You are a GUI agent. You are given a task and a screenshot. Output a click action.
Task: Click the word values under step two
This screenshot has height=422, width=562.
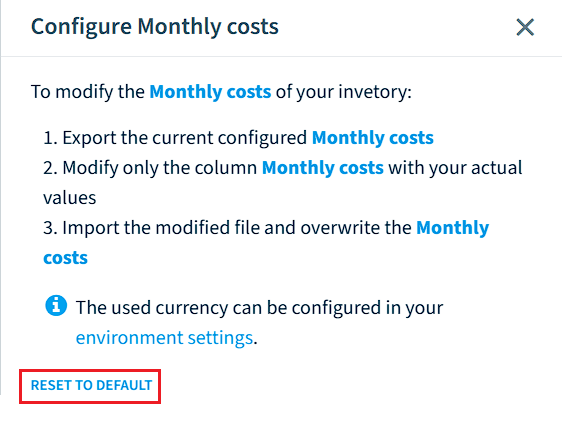tap(70, 198)
